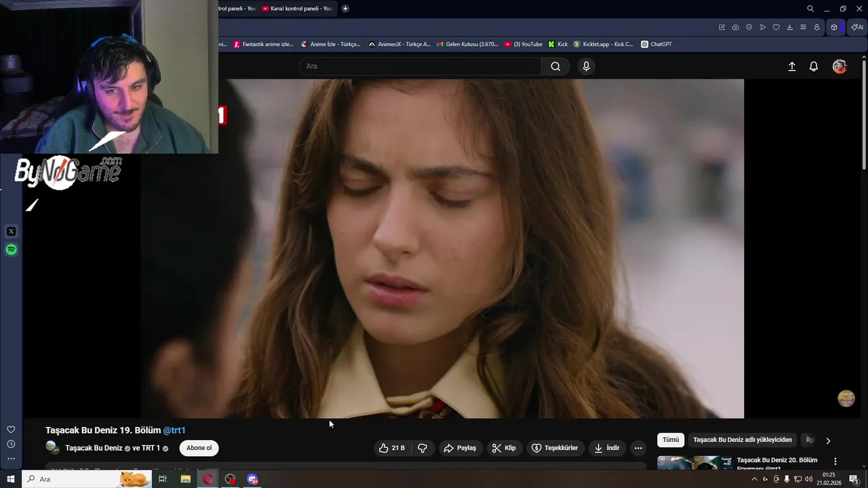
Task: Open the Kick bookmark
Action: pos(558,44)
